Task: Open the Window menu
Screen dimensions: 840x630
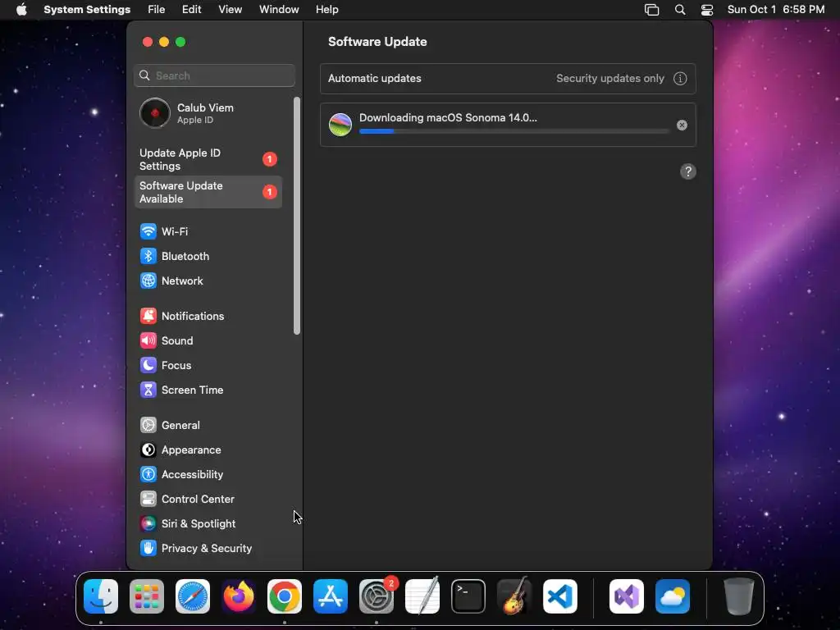Action: (x=279, y=10)
